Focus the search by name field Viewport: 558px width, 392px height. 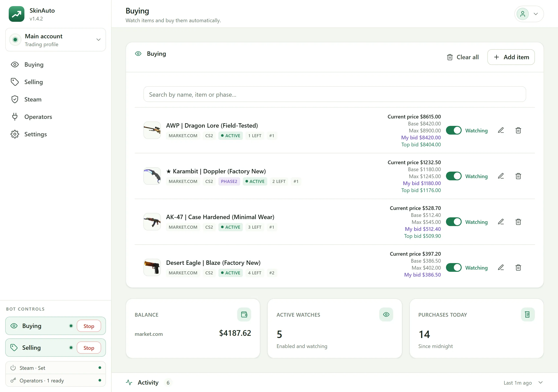coord(335,94)
